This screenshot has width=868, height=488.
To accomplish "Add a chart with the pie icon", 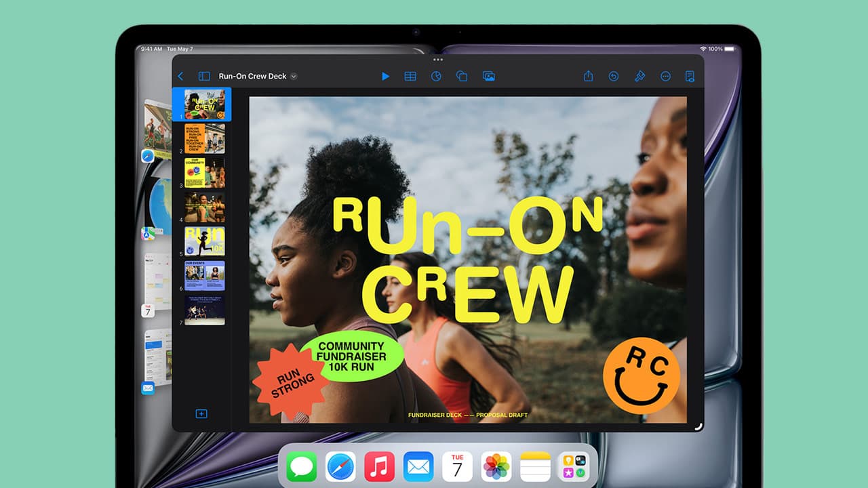I will tap(436, 77).
